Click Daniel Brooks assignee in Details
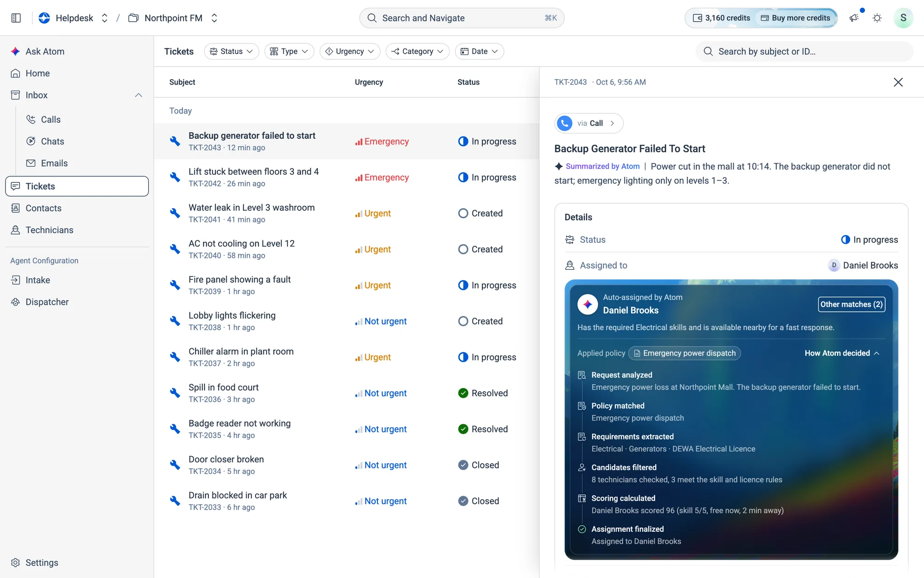924x578 pixels. [863, 265]
